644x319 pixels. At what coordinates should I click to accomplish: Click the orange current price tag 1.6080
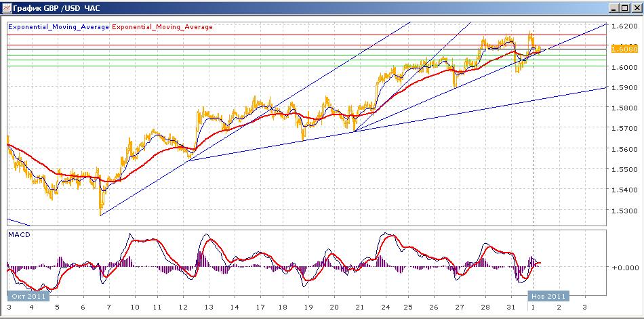(x=624, y=49)
